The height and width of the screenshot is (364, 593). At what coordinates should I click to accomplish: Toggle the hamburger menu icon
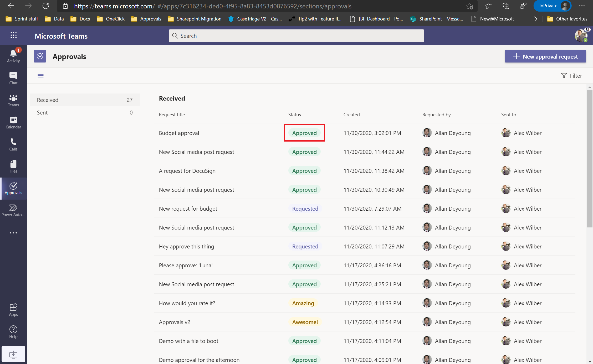[x=41, y=76]
